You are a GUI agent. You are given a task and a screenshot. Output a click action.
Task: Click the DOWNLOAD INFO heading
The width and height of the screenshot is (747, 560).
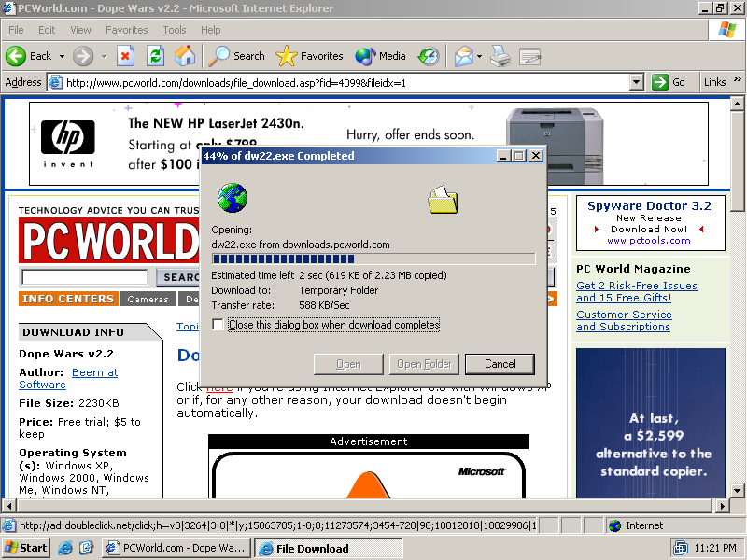[x=74, y=332]
